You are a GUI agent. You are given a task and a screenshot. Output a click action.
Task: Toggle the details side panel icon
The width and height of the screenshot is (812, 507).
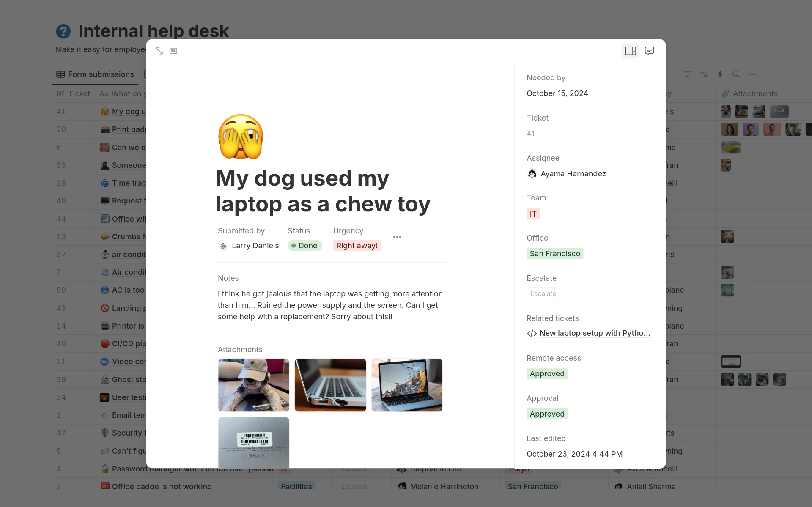pos(630,51)
